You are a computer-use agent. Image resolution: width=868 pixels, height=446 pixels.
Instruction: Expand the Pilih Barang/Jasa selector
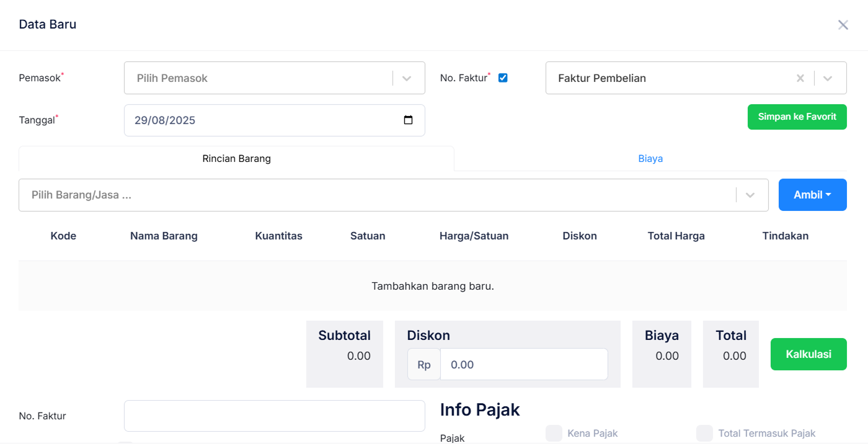coord(749,195)
